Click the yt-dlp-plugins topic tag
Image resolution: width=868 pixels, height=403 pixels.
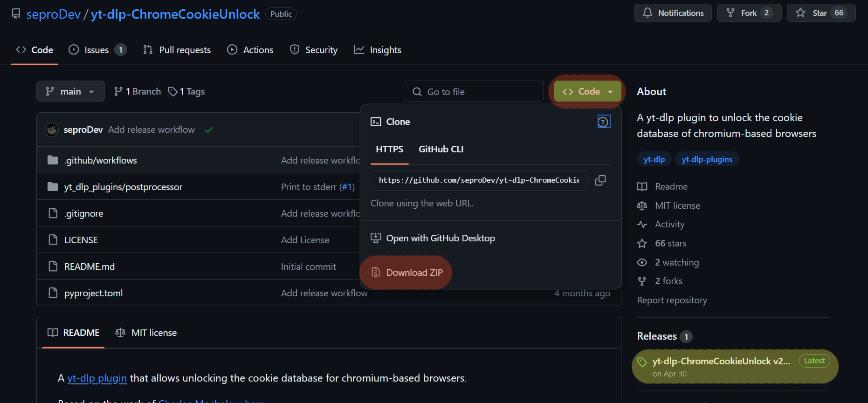click(x=707, y=159)
